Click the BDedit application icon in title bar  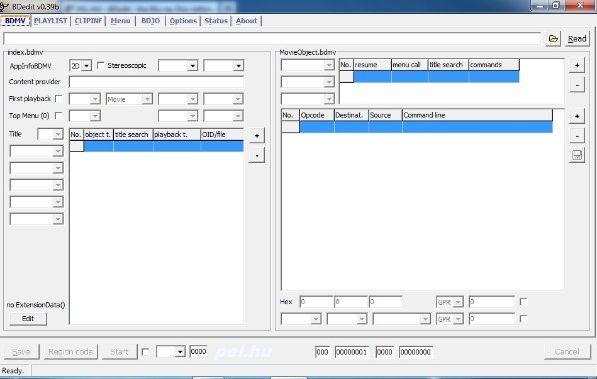click(x=4, y=6)
